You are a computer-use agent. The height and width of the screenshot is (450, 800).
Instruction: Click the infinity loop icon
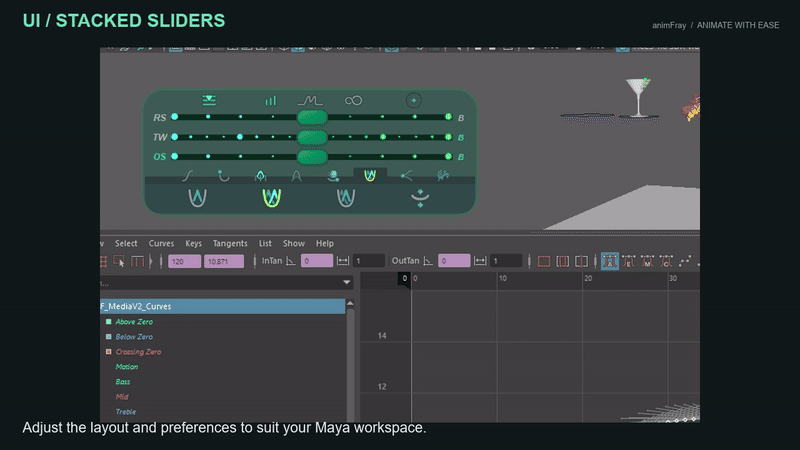click(353, 101)
